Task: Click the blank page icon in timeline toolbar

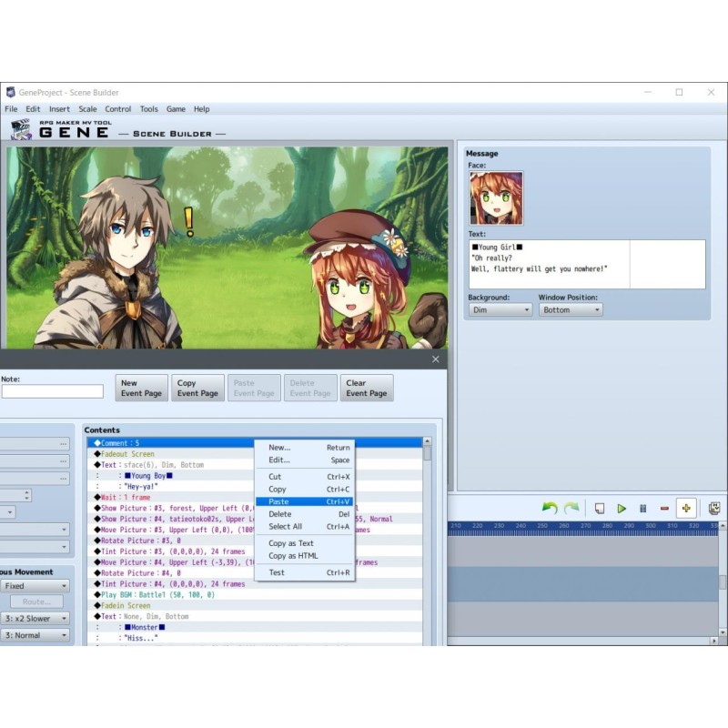Action: click(x=600, y=508)
